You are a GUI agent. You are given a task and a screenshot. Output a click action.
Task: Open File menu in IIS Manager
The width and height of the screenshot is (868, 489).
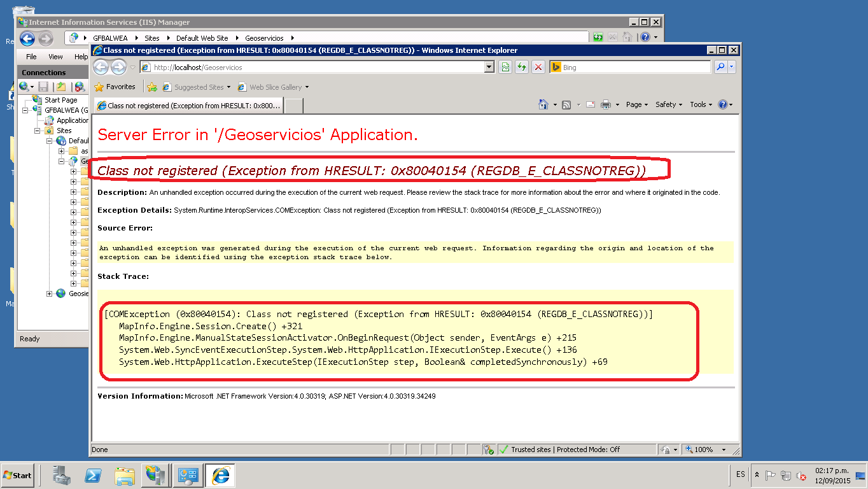pos(31,57)
